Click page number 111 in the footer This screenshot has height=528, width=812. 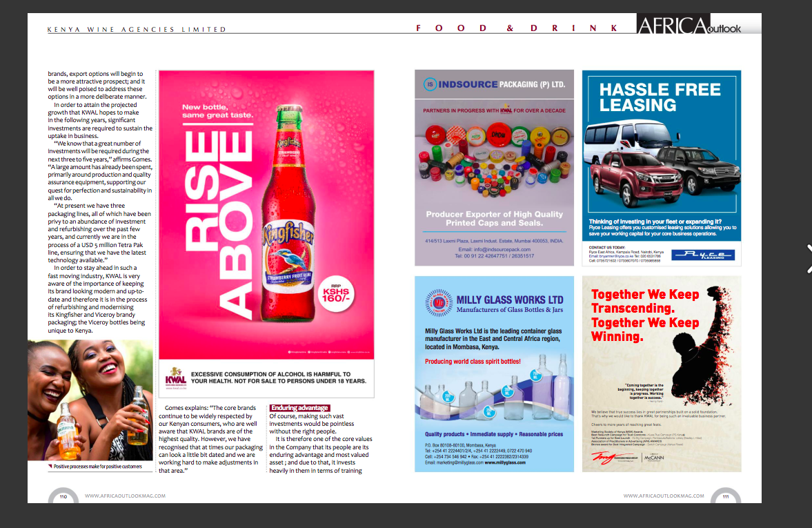[x=726, y=496]
